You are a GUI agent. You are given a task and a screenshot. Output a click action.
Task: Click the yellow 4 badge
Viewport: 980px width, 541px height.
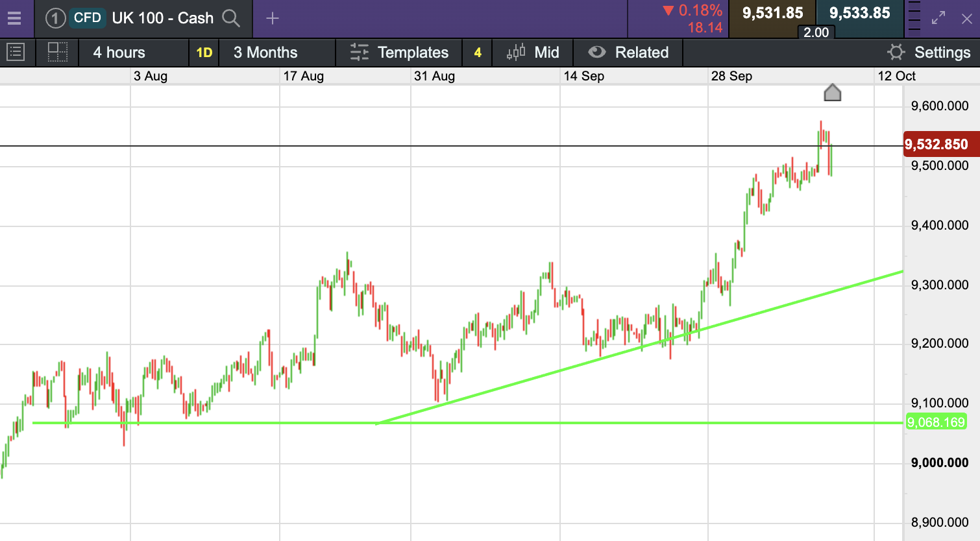click(478, 53)
